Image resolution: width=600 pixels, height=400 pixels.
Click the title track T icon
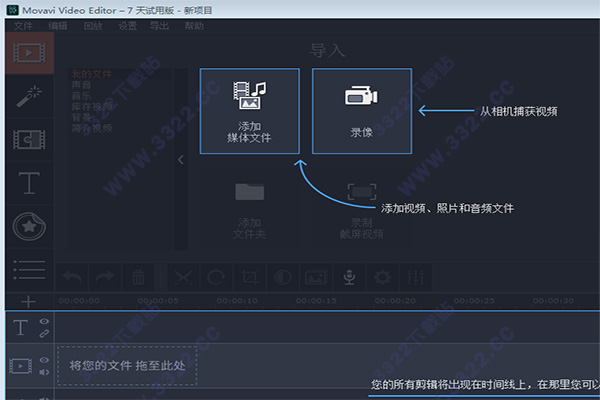(x=20, y=328)
